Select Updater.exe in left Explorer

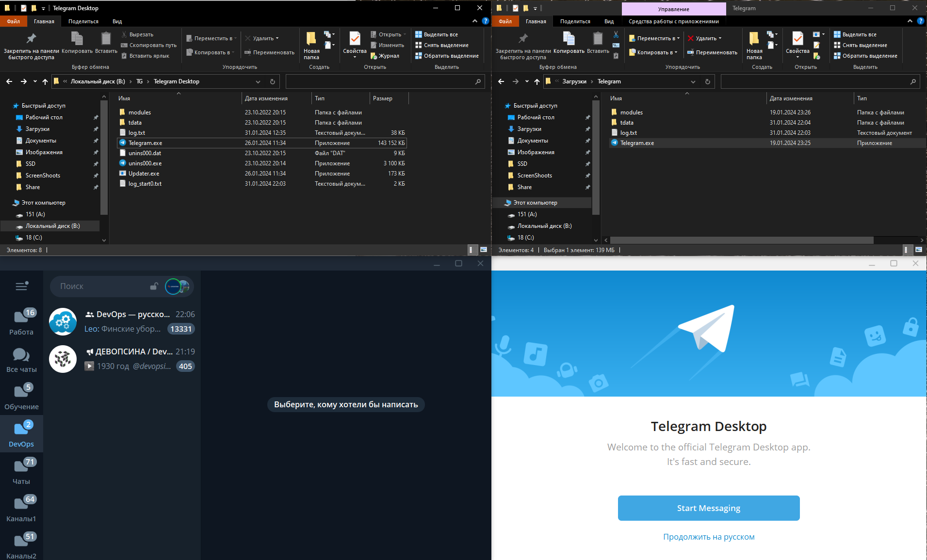pyautogui.click(x=261, y=174)
